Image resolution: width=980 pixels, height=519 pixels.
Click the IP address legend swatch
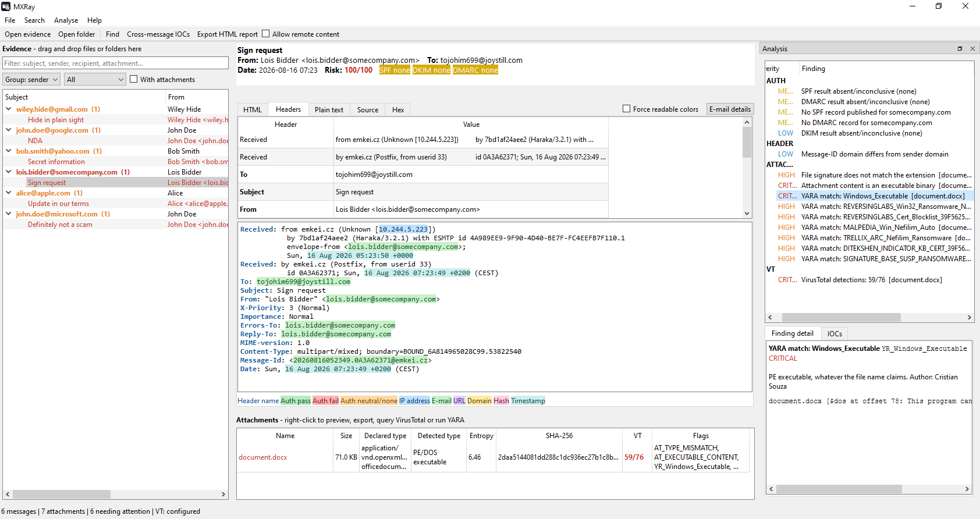pos(414,400)
